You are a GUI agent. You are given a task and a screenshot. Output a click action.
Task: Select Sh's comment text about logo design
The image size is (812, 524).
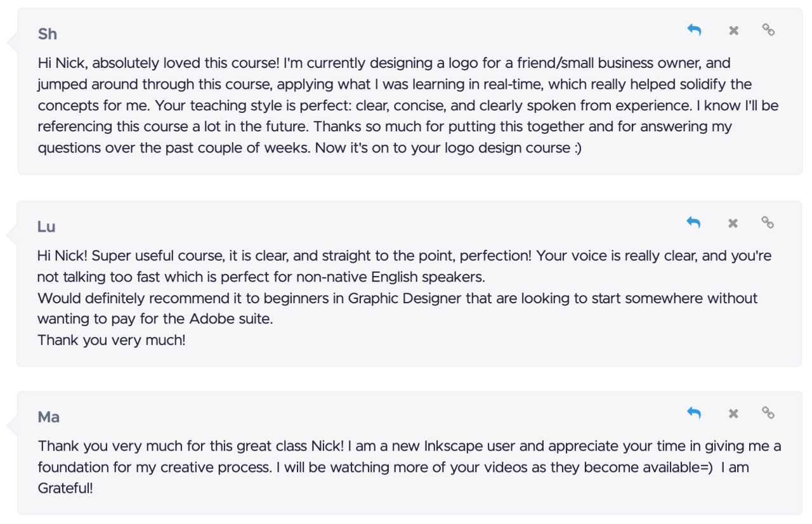(x=408, y=105)
